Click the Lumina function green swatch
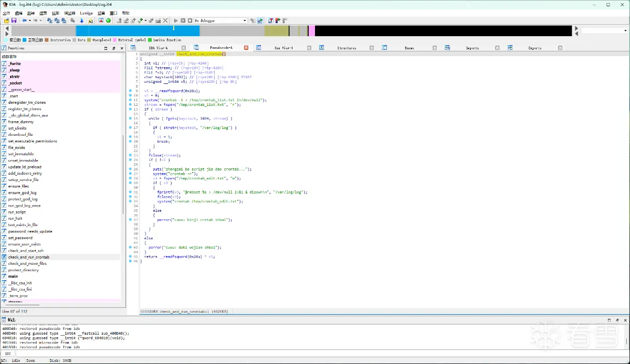This screenshot has height=364, width=630. tap(150, 40)
